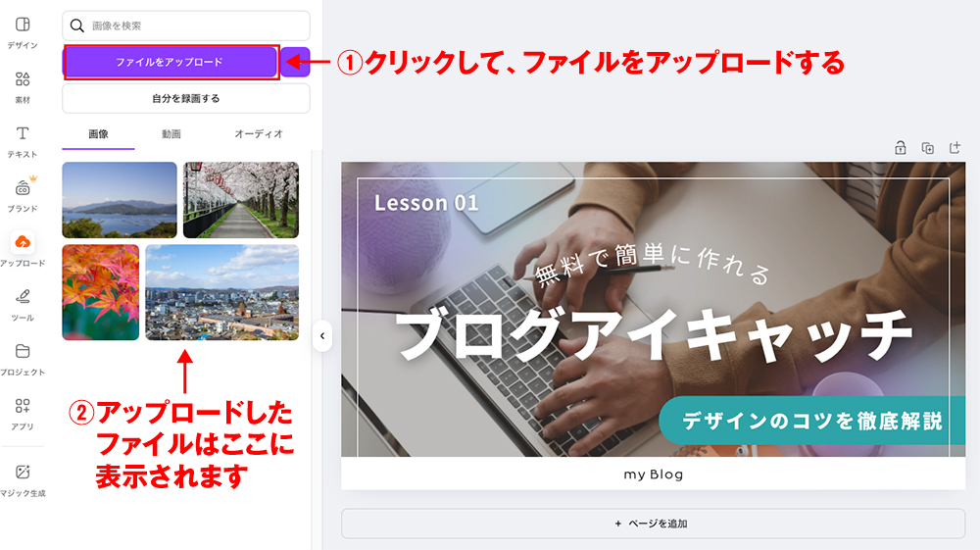Open the デザイン sidebar panel
Viewport: 980px width, 550px height.
(23, 32)
